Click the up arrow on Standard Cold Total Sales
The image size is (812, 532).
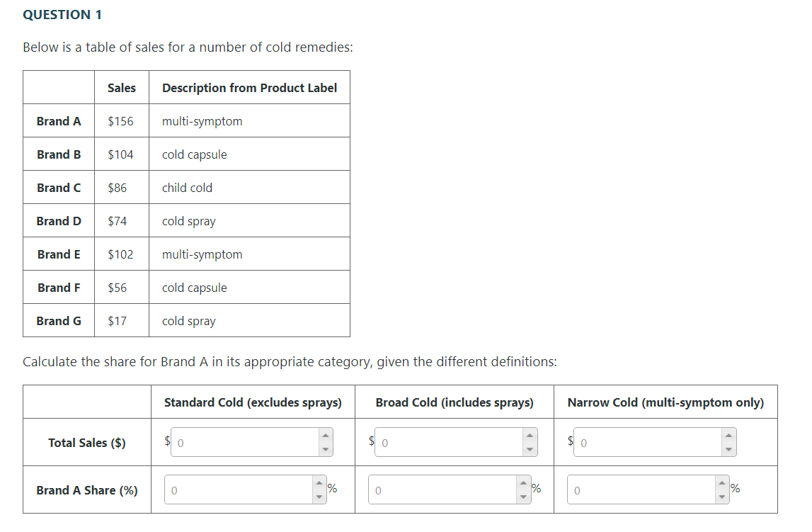point(324,436)
